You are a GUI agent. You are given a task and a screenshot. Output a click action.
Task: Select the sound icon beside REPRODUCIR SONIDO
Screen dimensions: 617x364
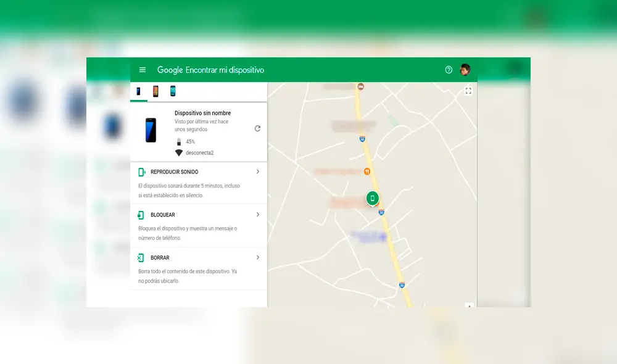coord(142,172)
